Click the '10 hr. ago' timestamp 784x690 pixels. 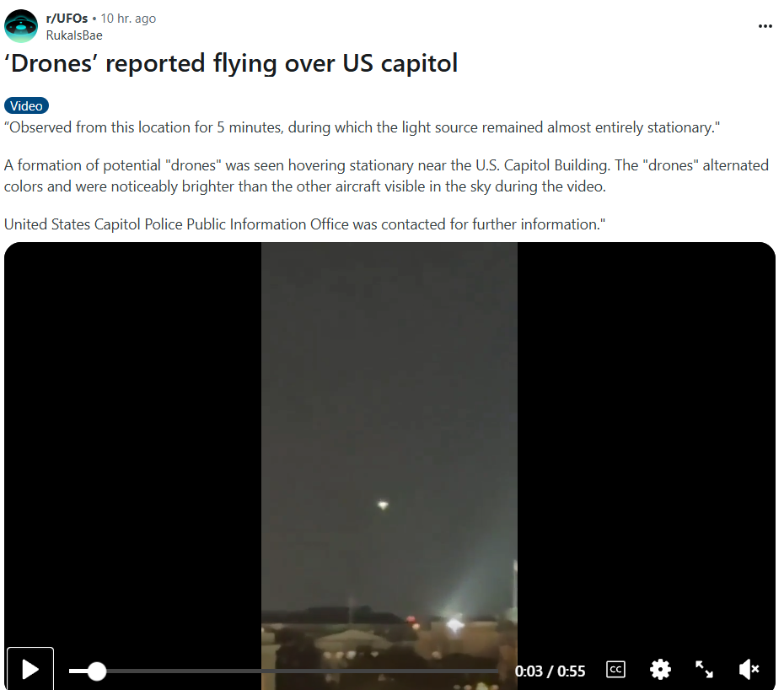128,19
